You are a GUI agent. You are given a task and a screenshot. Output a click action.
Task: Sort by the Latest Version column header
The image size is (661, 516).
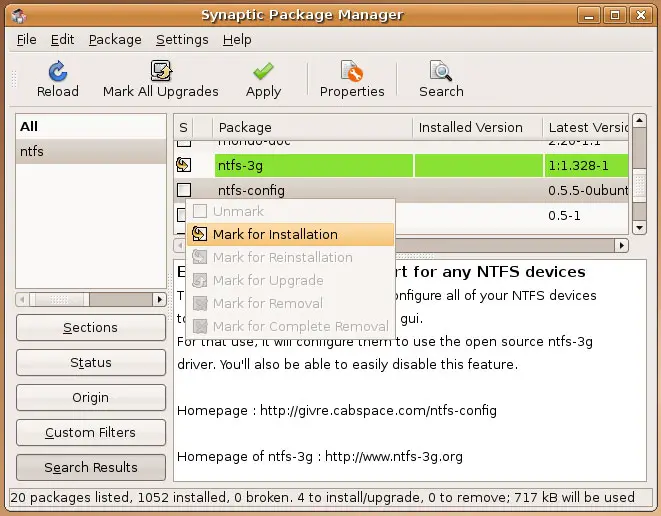click(586, 127)
